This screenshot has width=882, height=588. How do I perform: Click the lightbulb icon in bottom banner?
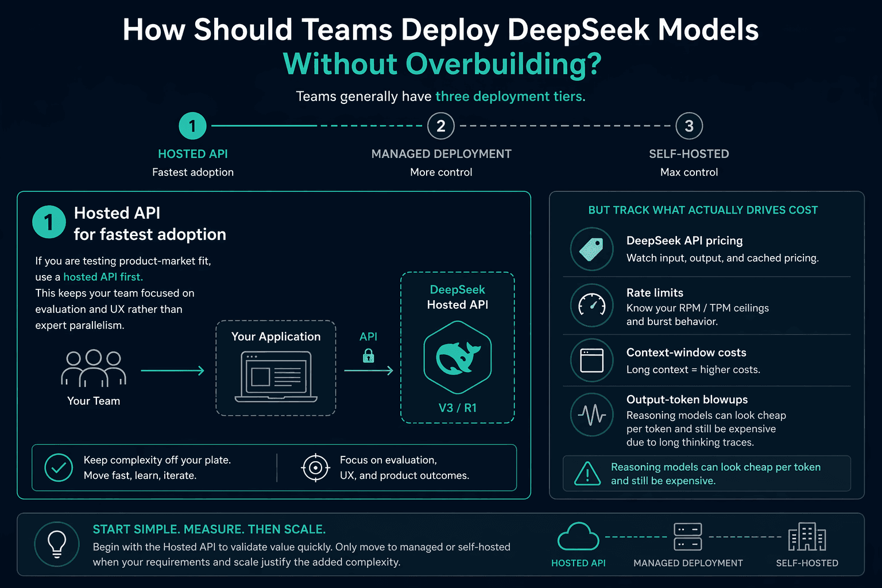pos(57,544)
